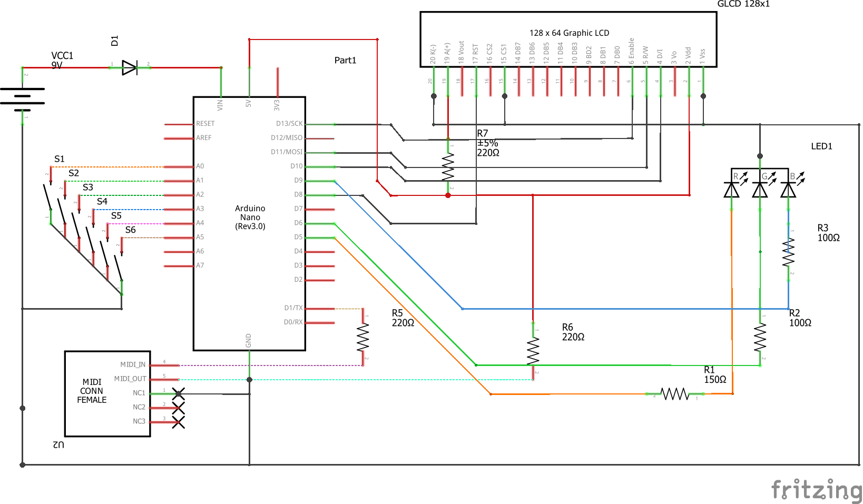Click the A7 analog pin label

[x=200, y=266]
